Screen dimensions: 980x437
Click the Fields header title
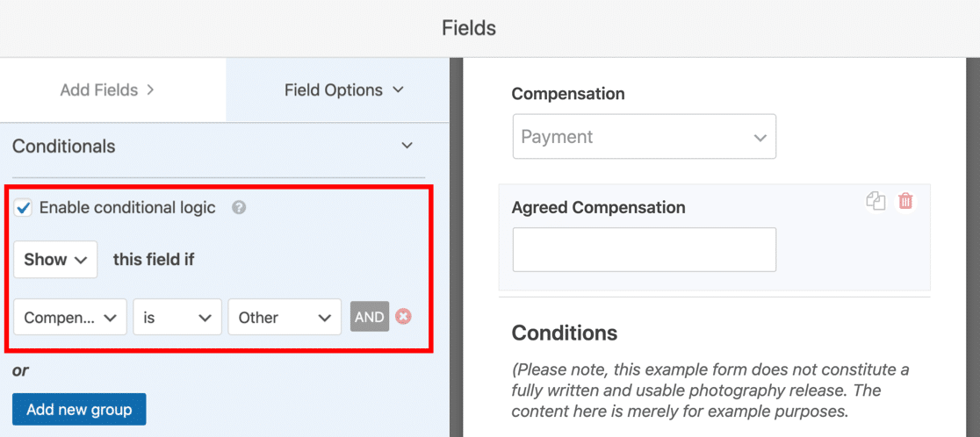click(469, 28)
